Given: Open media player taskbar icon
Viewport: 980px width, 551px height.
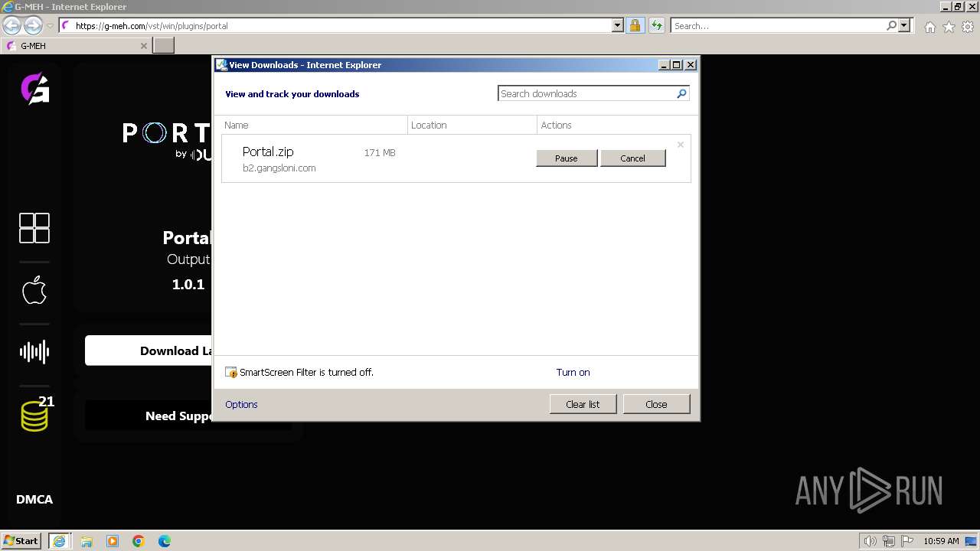Looking at the screenshot, I should point(113,541).
